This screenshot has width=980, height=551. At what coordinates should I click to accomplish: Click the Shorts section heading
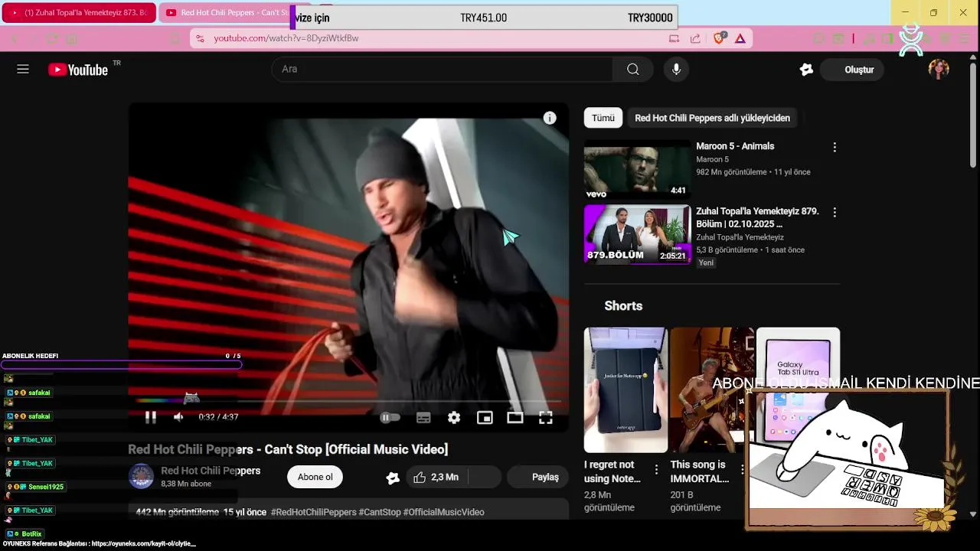coord(623,306)
